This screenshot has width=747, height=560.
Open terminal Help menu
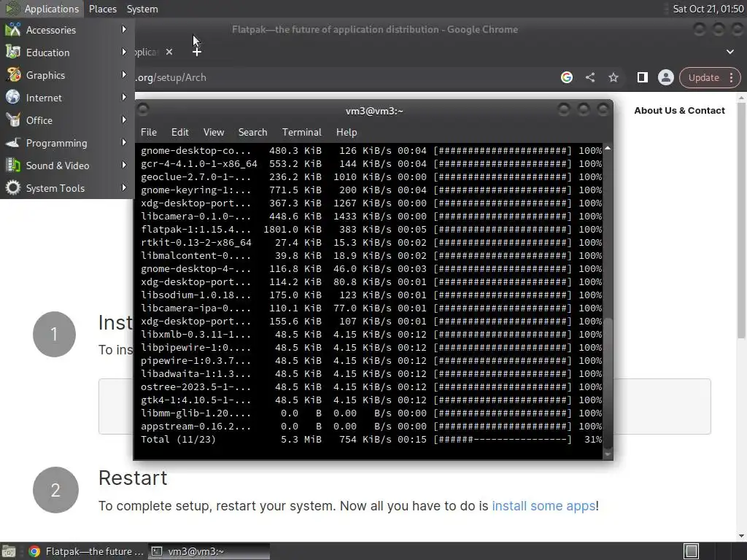[x=347, y=132]
